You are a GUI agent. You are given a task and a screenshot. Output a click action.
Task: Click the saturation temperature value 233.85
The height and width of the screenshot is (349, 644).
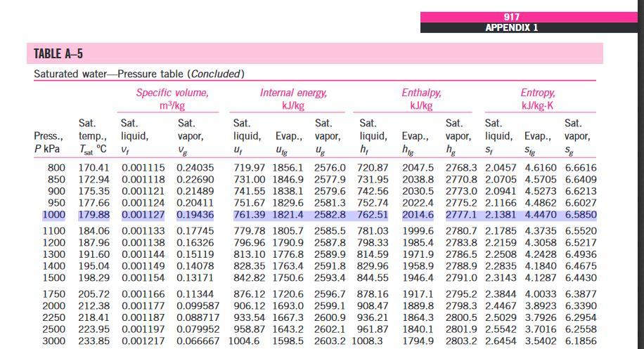tap(94, 341)
